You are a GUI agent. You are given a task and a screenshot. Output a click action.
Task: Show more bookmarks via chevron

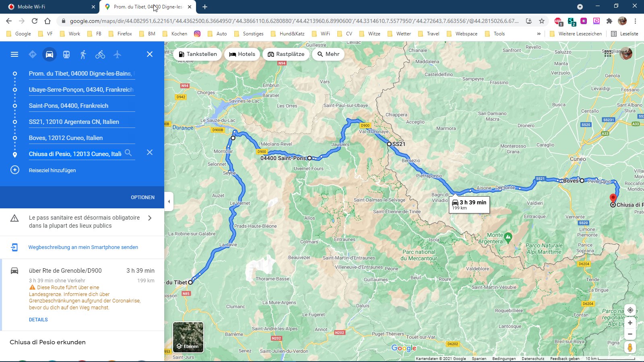click(539, 34)
